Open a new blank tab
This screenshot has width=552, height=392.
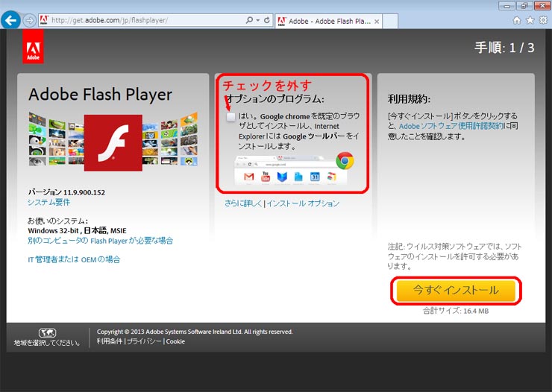point(389,21)
